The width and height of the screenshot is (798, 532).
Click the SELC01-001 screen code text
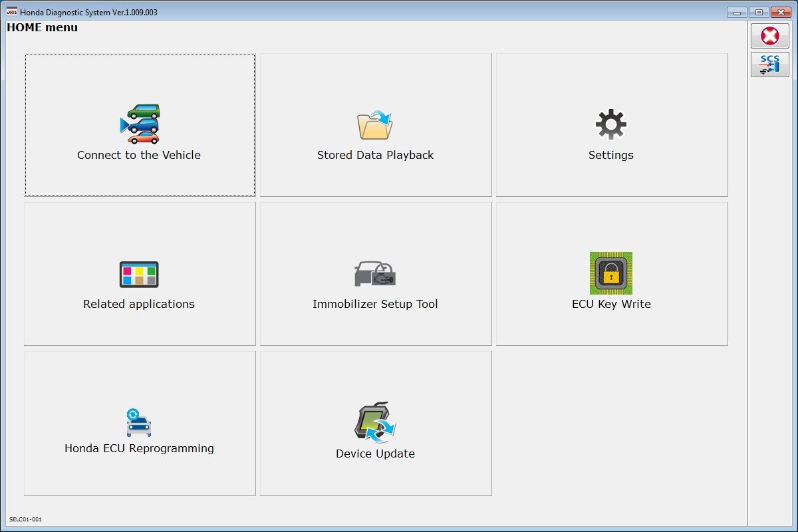[25, 519]
